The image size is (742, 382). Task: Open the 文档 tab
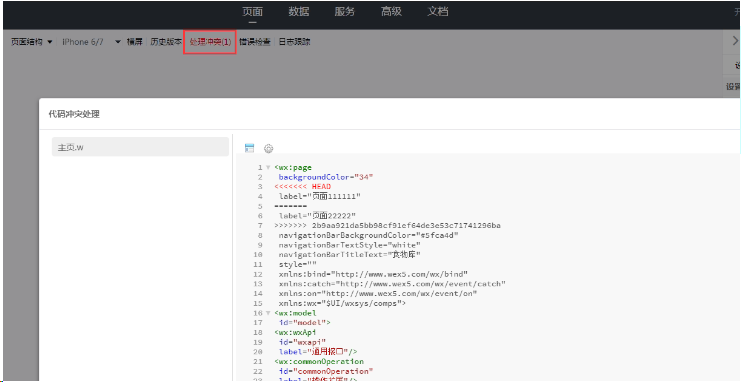pyautogui.click(x=438, y=12)
